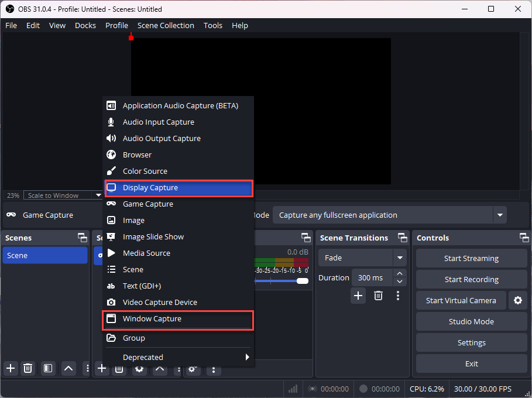This screenshot has width=532, height=398.
Task: Add an Audio Output Capture source
Action: click(x=178, y=138)
